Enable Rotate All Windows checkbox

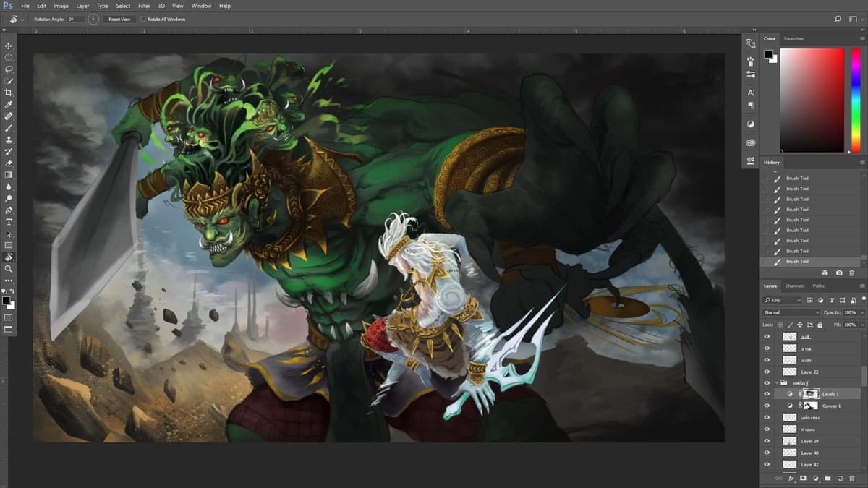pyautogui.click(x=143, y=20)
